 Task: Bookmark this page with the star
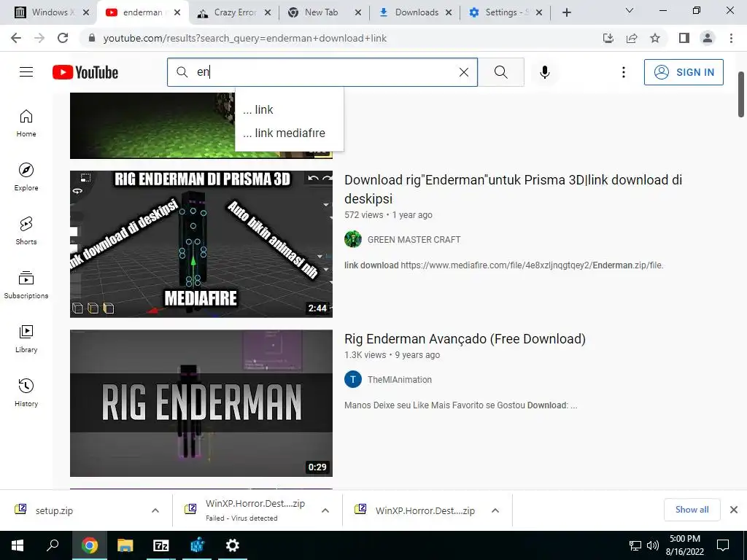(x=655, y=38)
